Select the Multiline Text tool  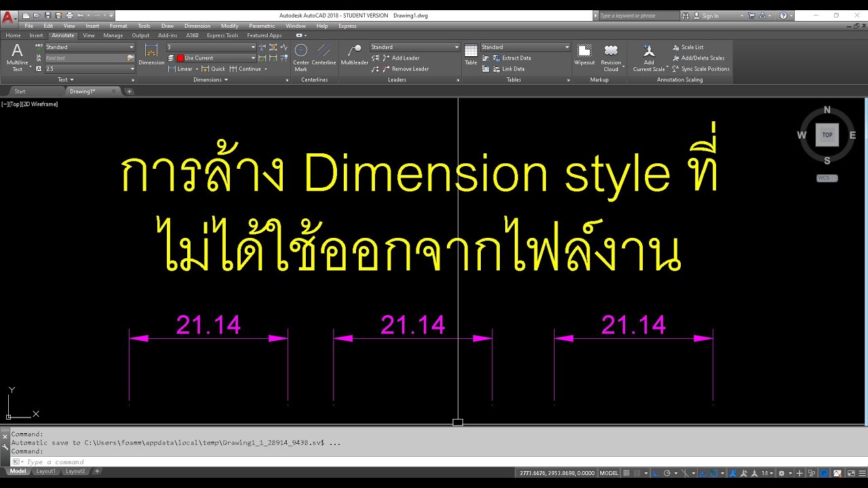tap(18, 57)
